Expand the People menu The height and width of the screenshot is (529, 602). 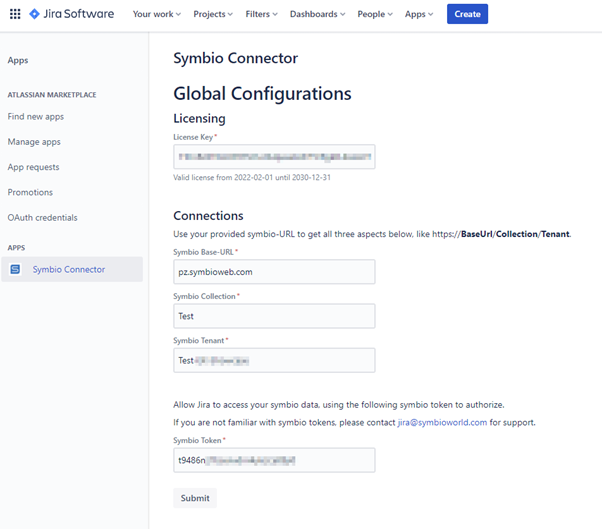pos(375,14)
